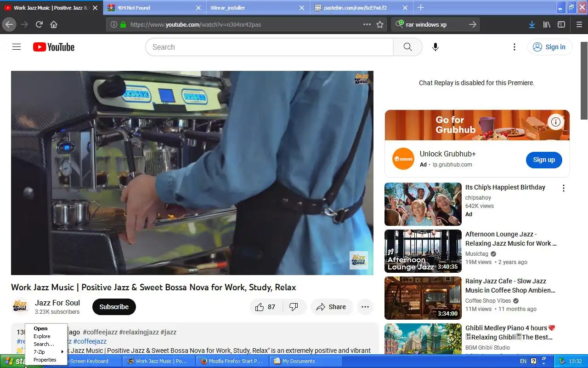Focus the YouTube search input field
The image size is (588, 368).
[269, 47]
